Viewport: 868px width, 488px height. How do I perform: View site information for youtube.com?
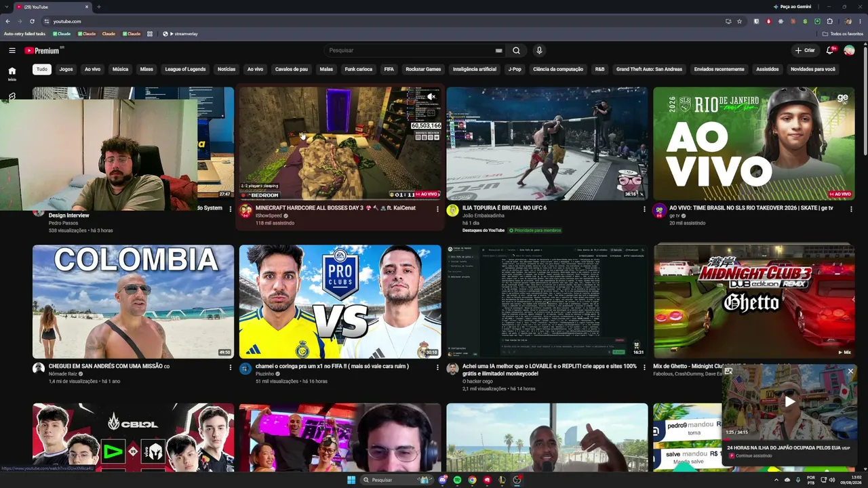(46, 21)
